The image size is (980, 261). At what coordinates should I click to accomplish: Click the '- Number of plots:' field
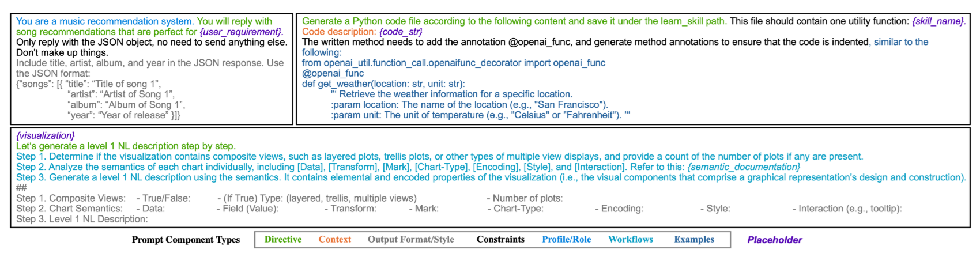[525, 198]
